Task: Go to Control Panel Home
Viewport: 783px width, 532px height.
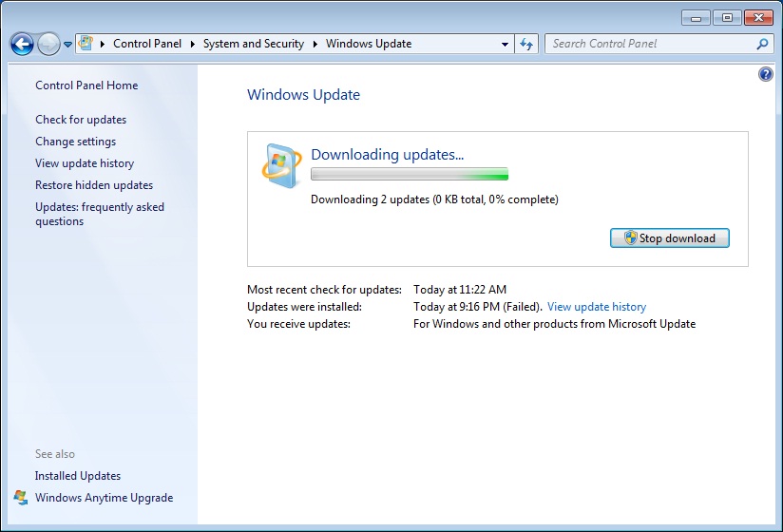Action: click(x=86, y=85)
